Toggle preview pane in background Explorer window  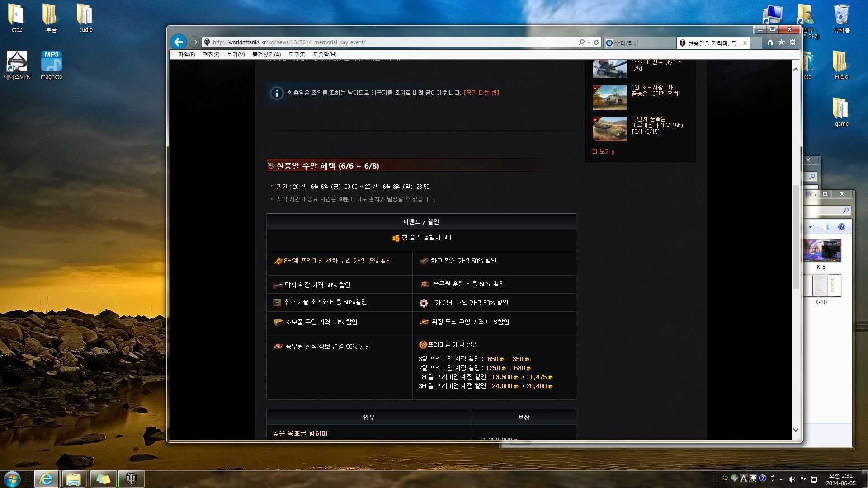point(826,227)
